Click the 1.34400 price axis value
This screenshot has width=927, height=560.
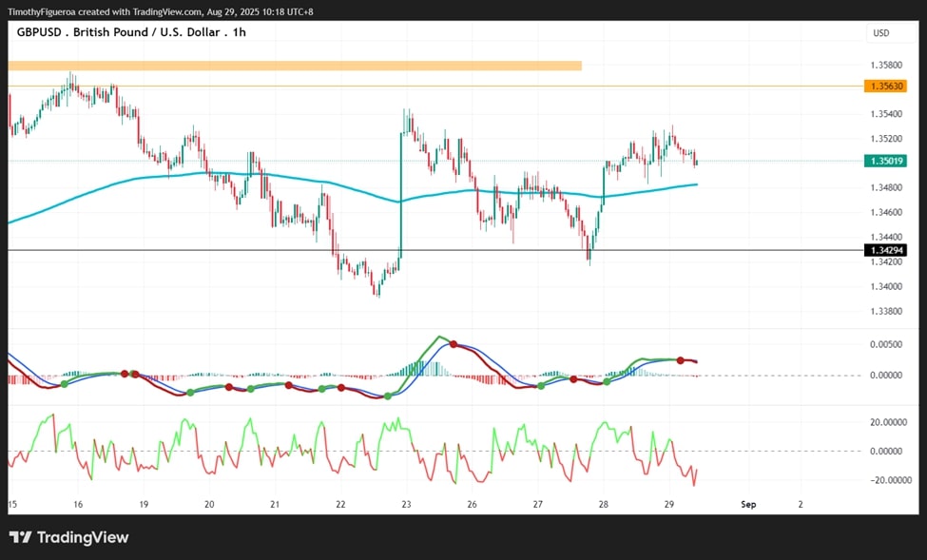pos(886,237)
